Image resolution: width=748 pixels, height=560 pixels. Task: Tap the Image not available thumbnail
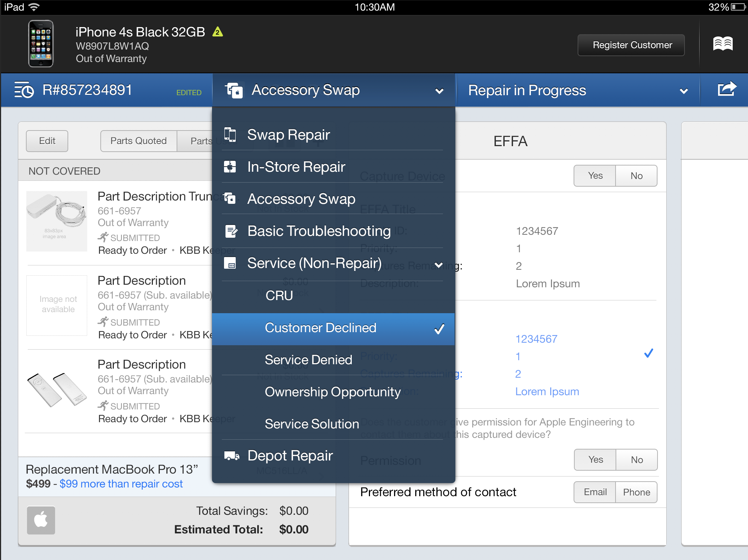(57, 306)
